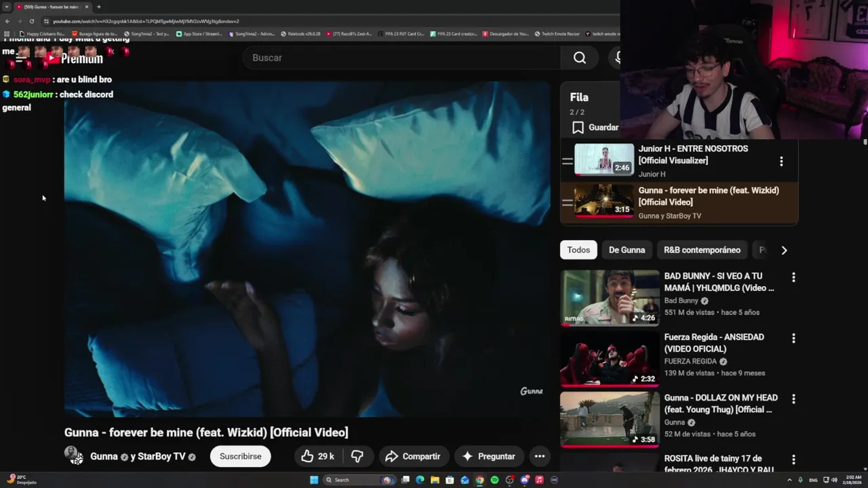Image resolution: width=868 pixels, height=488 pixels.
Task: Click the browser address bar URL
Action: coord(146,21)
